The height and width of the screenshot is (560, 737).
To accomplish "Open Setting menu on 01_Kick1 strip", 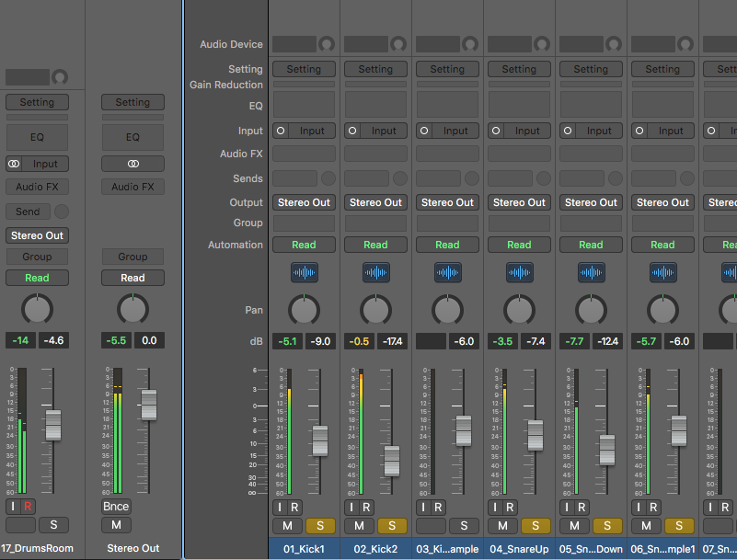I will [x=305, y=69].
